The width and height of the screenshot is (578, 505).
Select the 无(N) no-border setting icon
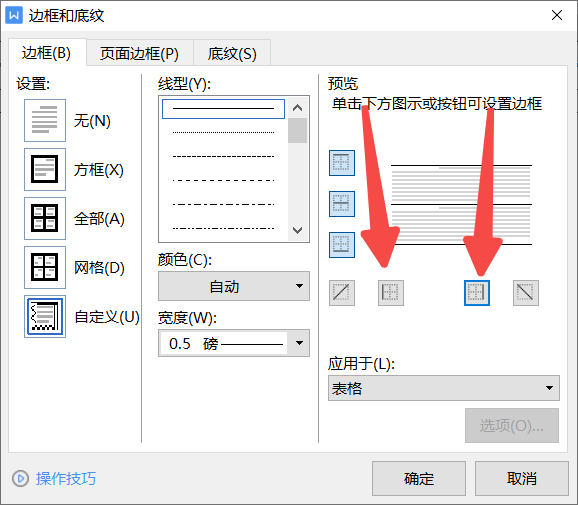point(45,120)
